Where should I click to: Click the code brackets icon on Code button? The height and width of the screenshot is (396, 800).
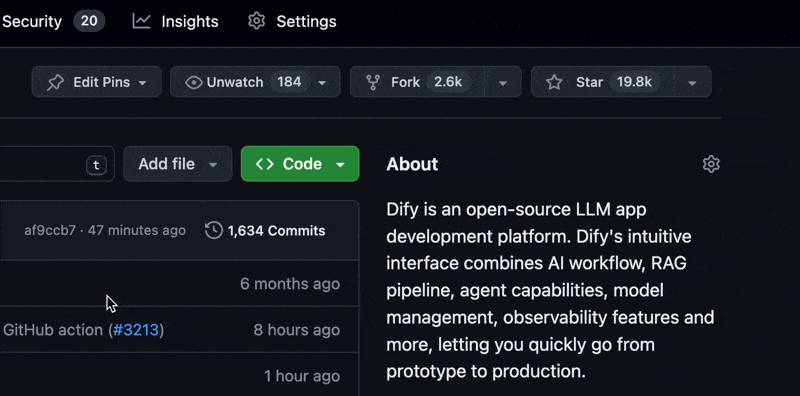264,164
